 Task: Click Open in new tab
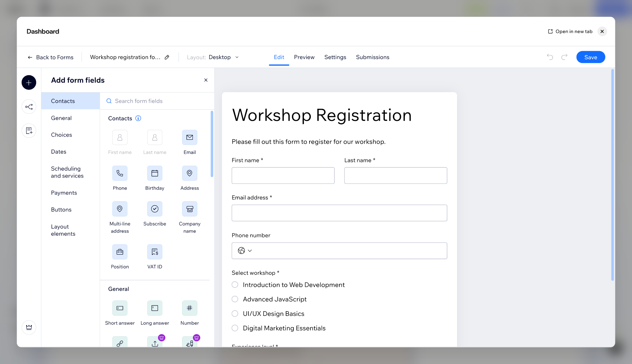coord(570,31)
